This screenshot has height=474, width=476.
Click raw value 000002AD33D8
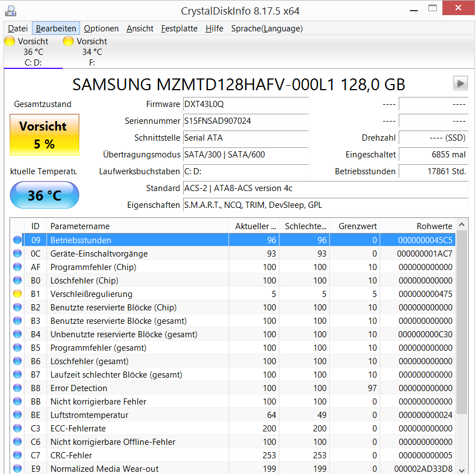pos(423,468)
